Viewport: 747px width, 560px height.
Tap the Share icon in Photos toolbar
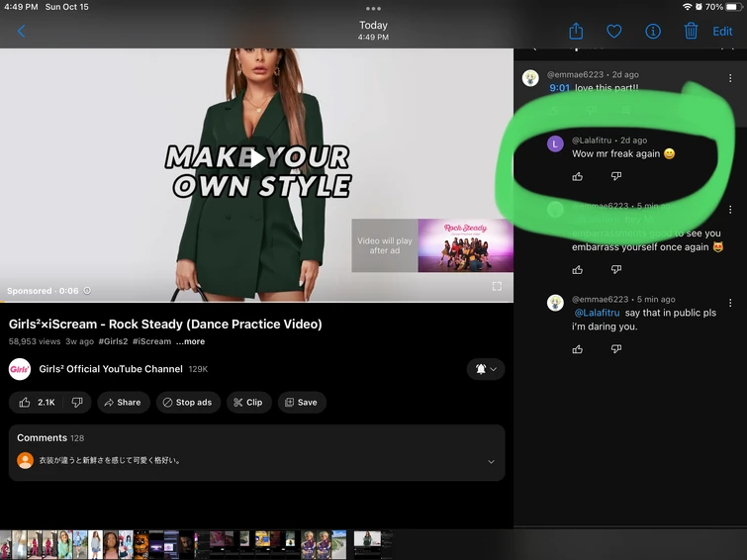click(576, 31)
